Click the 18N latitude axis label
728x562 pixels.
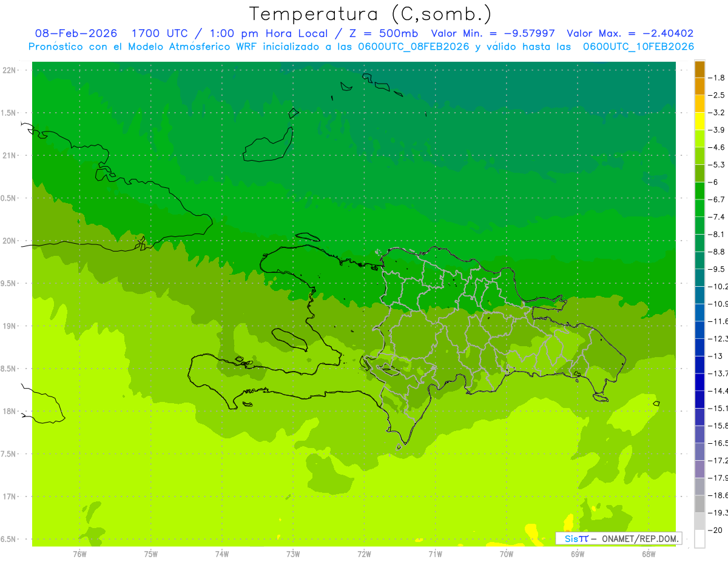pos(10,411)
